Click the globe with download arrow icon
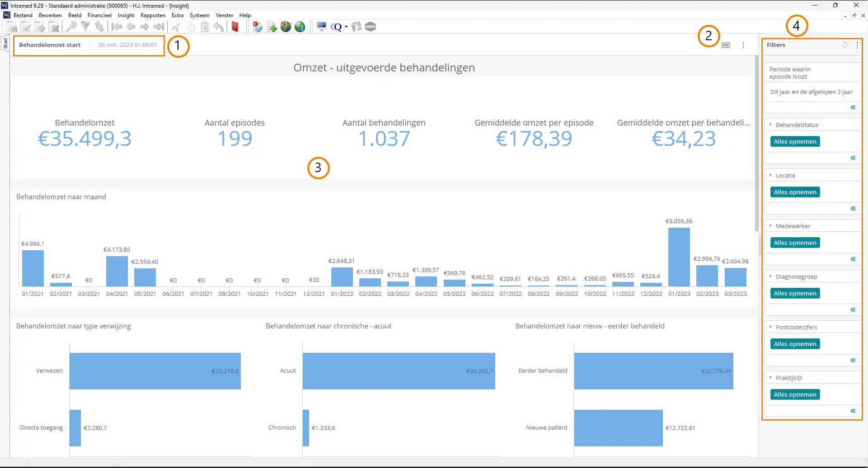Screen dimensions: 868x468 pos(300,27)
